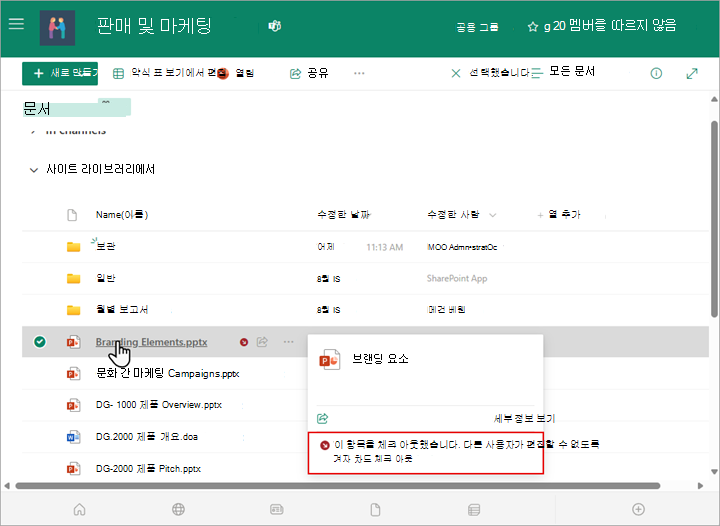Open Branding Elements.pptx file link

tap(152, 342)
